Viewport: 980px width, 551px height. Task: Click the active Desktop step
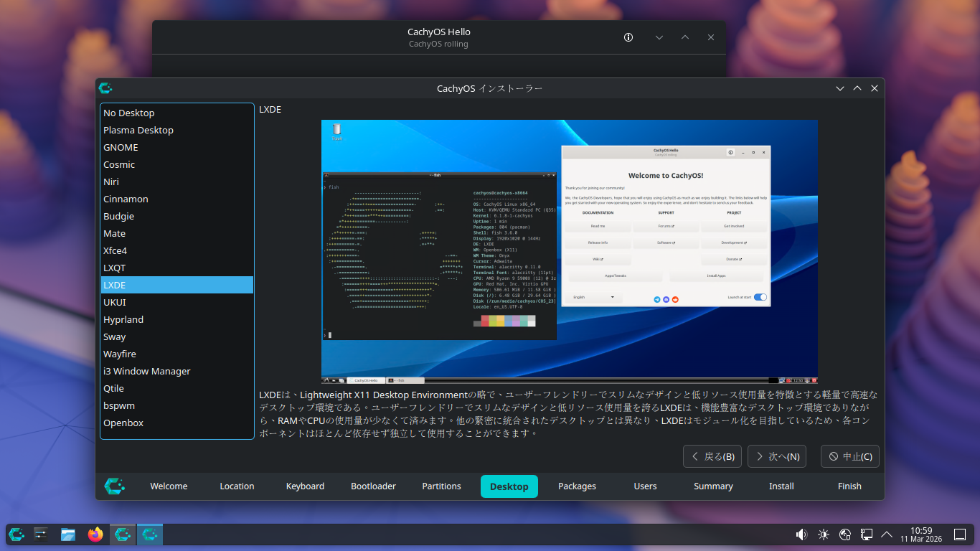coord(509,486)
